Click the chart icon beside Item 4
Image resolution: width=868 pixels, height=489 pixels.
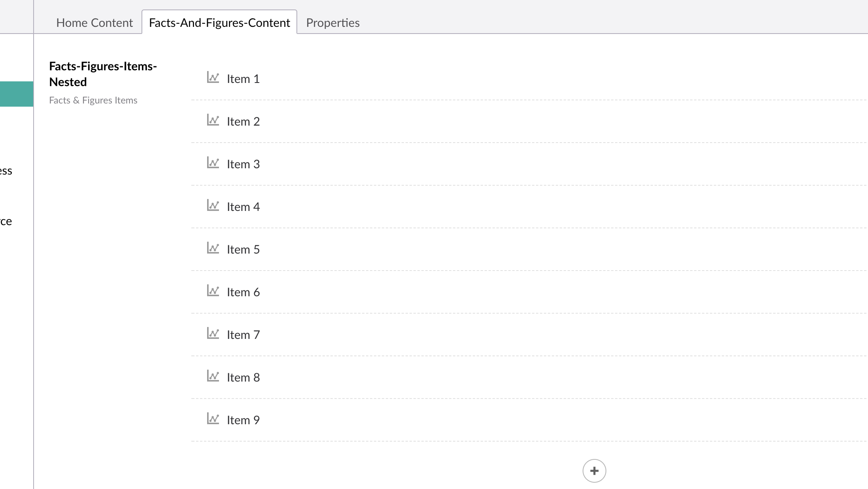point(213,205)
